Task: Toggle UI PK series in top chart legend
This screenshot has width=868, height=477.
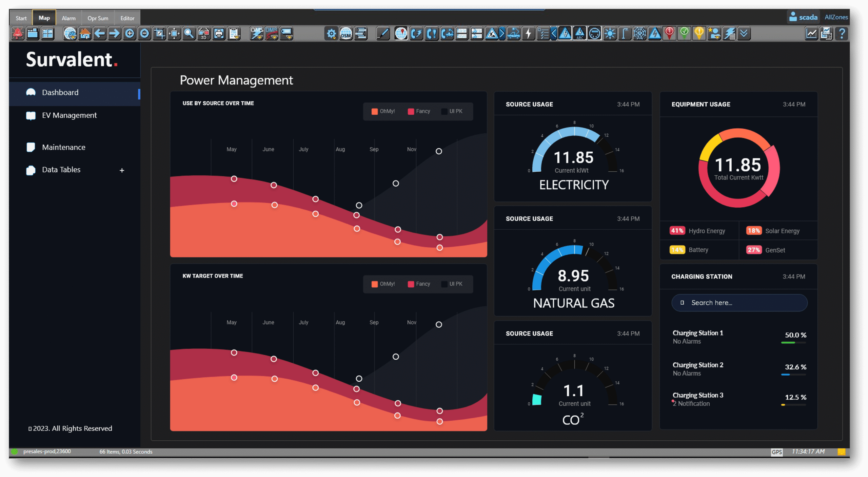Action: 452,111
